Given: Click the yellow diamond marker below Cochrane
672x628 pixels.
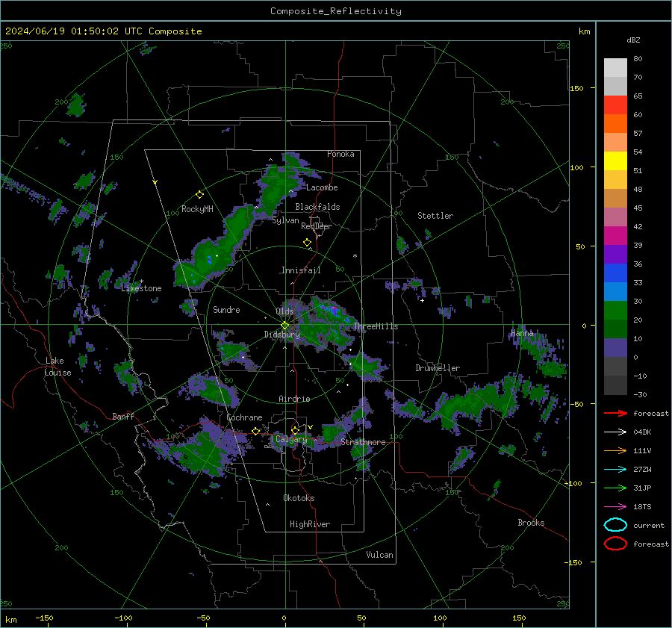Looking at the screenshot, I should [256, 431].
